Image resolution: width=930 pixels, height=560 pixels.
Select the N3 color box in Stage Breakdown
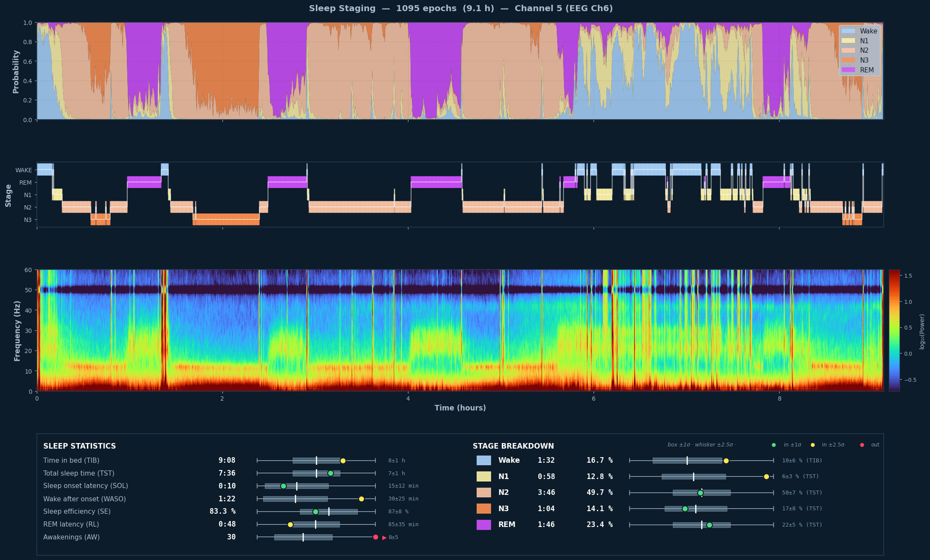(x=484, y=509)
